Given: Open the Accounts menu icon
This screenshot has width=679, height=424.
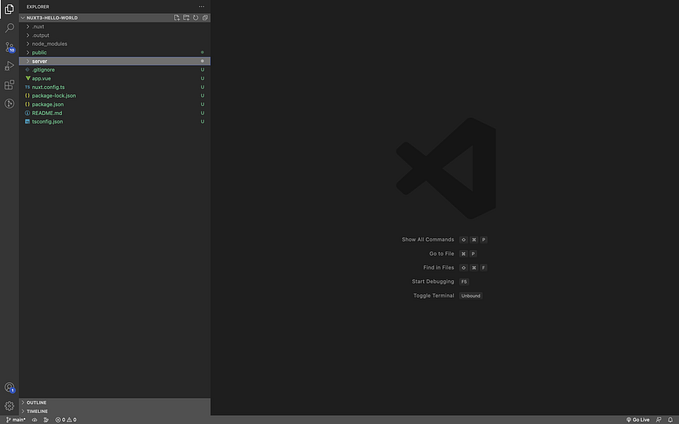Looking at the screenshot, I should pos(9,387).
